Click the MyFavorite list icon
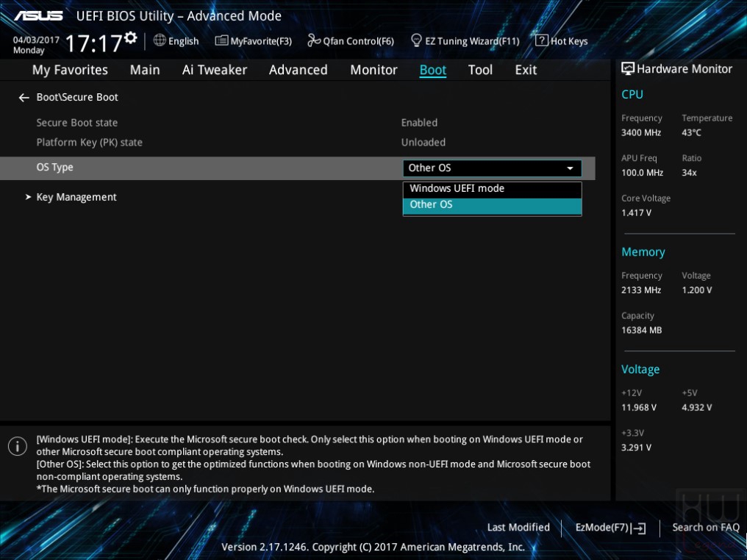 [221, 40]
